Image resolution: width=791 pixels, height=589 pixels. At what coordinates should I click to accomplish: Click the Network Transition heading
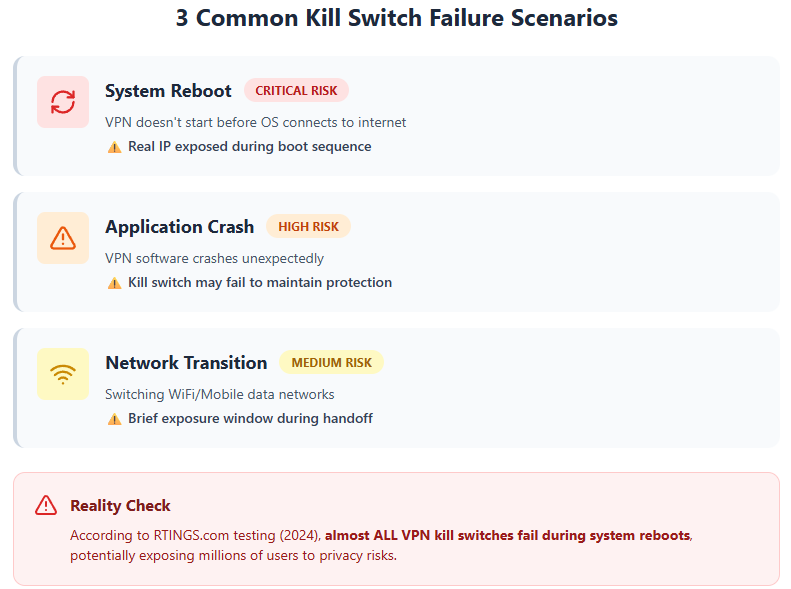(x=186, y=362)
